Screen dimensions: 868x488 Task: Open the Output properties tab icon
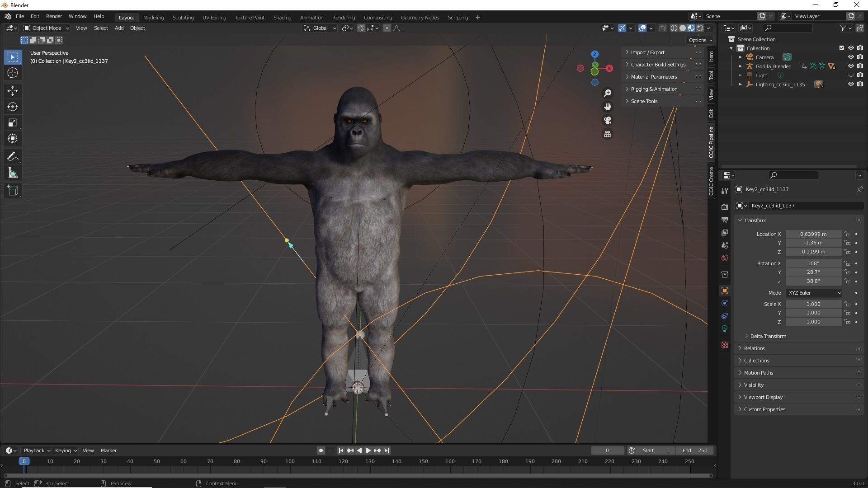tap(725, 220)
